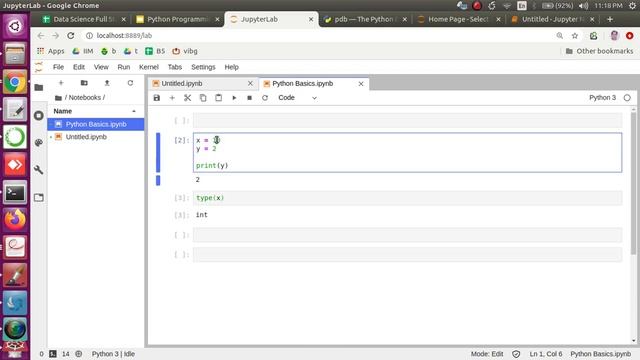Open the Help menu

[231, 67]
